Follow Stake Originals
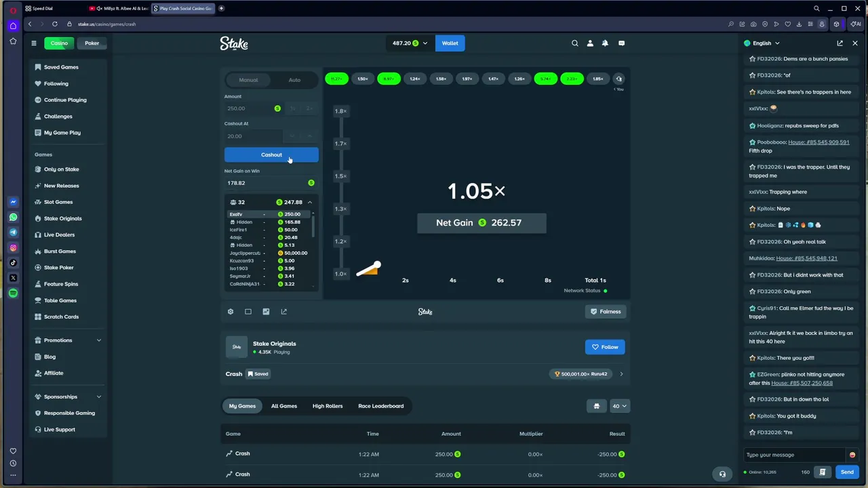The image size is (868, 488). 605,347
